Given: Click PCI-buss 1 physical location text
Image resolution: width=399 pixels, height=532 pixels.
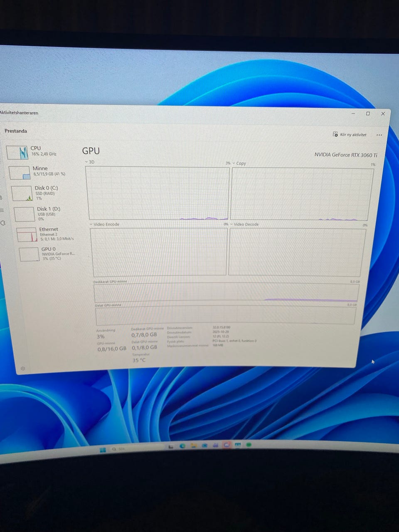Looking at the screenshot, I should pyautogui.click(x=234, y=340).
